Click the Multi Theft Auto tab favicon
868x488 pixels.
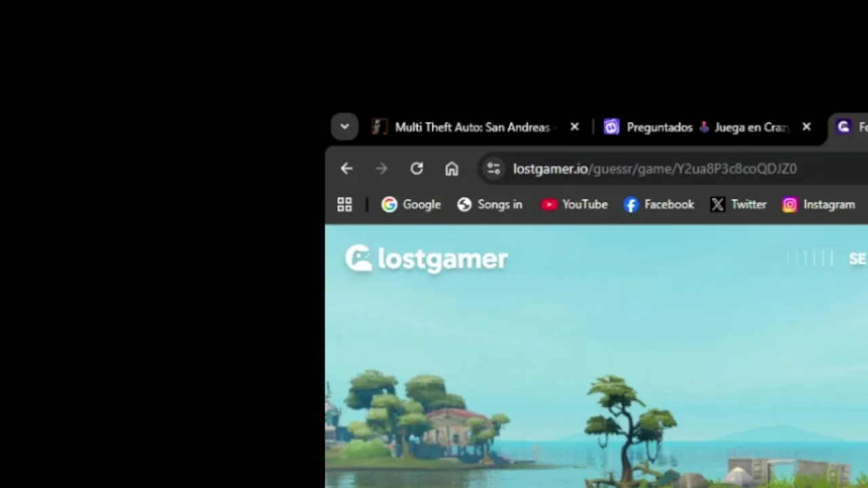[380, 127]
